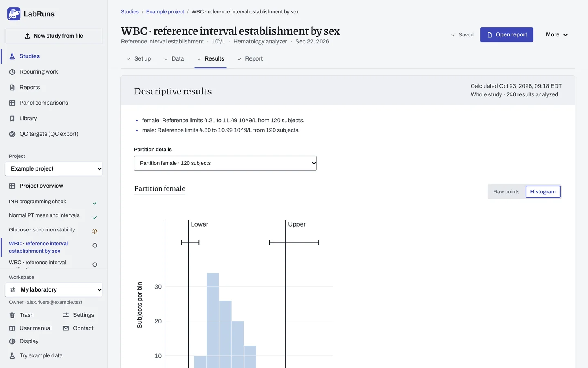Click the User manual book icon

pyautogui.click(x=12, y=328)
